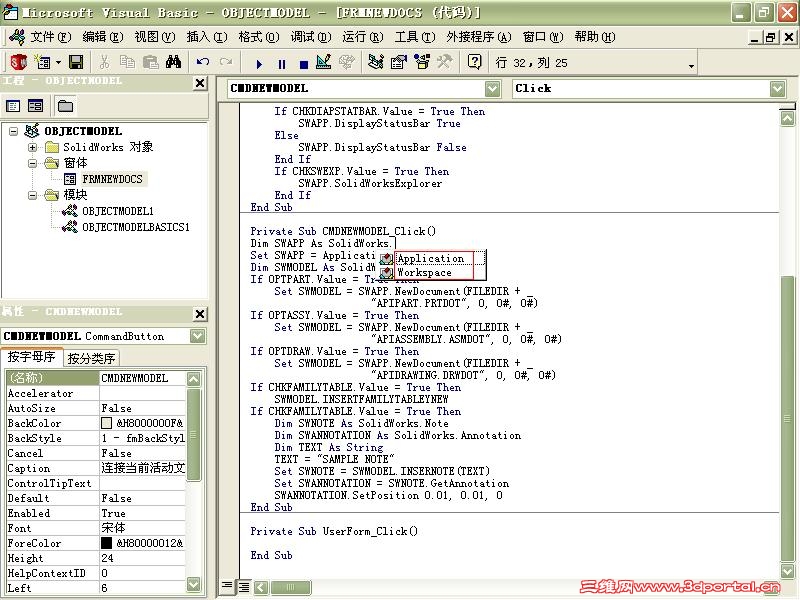Image resolution: width=800 pixels, height=600 pixels.
Task: Toggle Design Mode icon
Action: point(324,62)
